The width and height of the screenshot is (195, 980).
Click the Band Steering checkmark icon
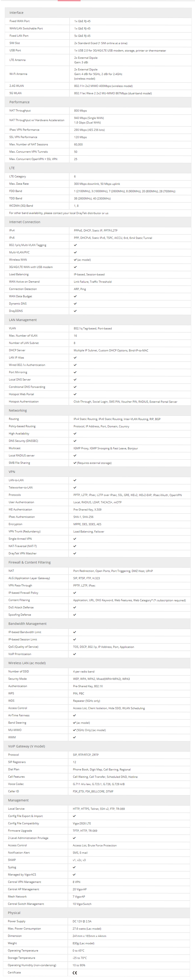(x=74, y=723)
